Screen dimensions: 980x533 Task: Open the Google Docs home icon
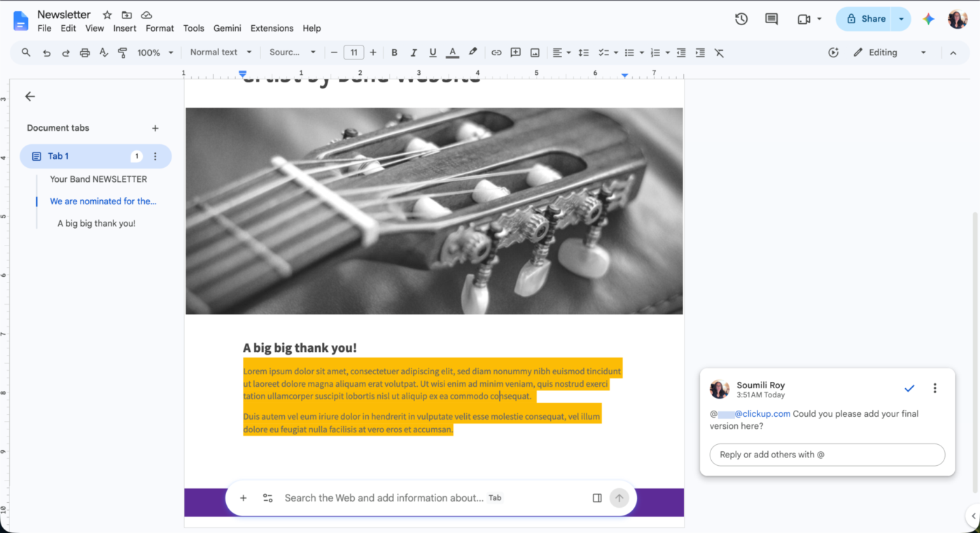coord(21,20)
